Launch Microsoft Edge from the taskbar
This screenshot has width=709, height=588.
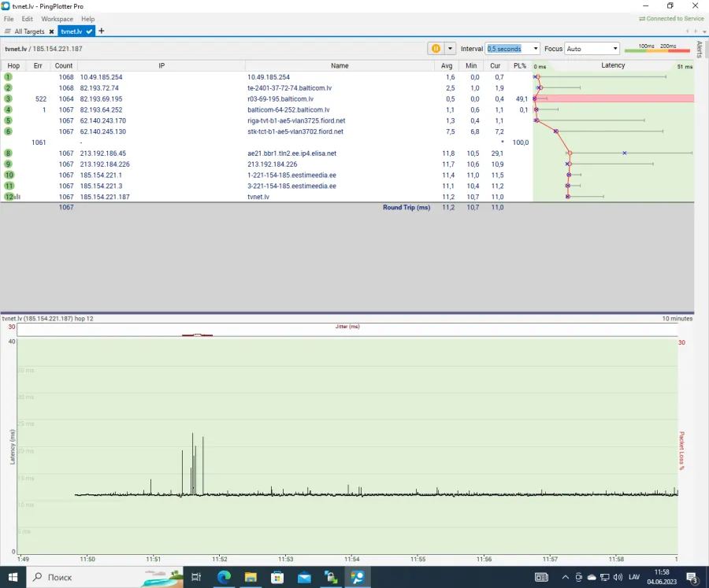[224, 577]
